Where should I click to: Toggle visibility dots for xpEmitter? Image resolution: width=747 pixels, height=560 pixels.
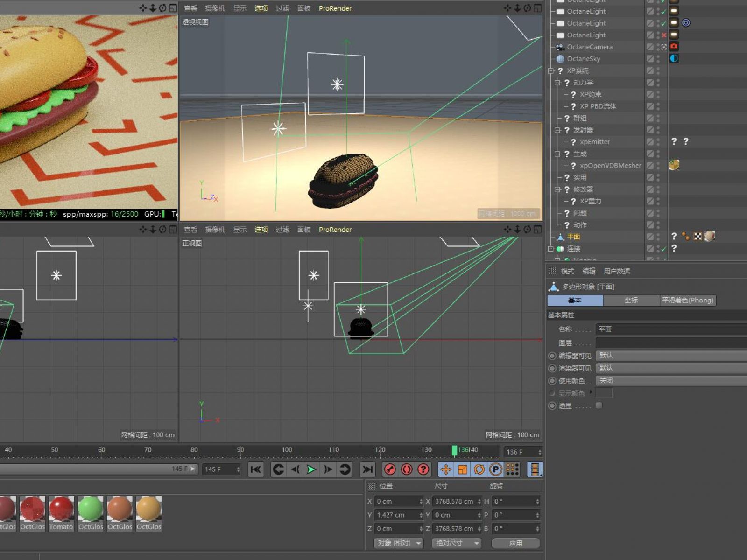click(x=658, y=141)
